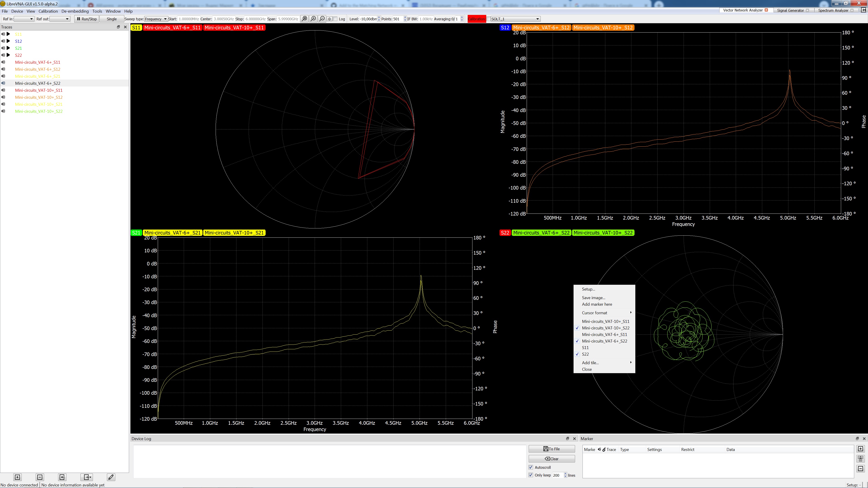Choose Save image... from context menu
Screen dimensions: 868x488
593,298
